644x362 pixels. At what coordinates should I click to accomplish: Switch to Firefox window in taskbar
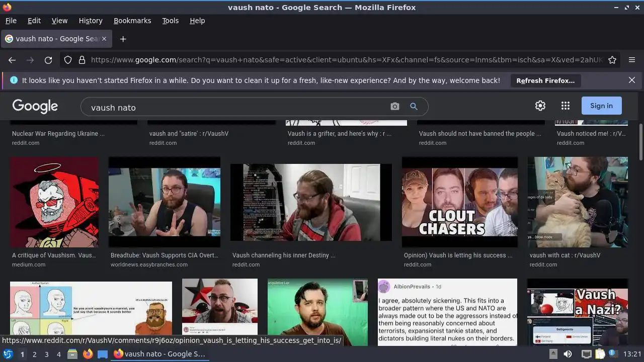160,354
